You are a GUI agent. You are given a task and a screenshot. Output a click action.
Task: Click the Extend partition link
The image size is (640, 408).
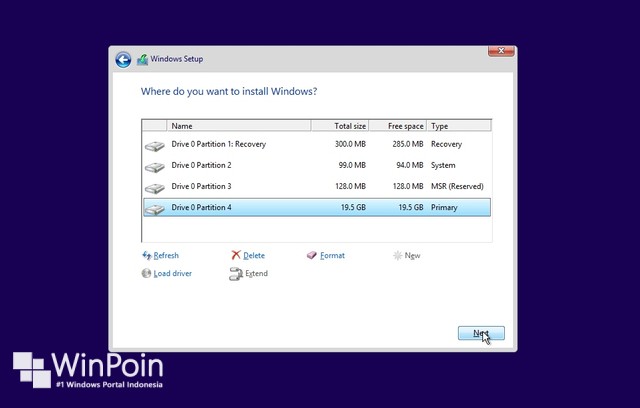click(x=256, y=273)
